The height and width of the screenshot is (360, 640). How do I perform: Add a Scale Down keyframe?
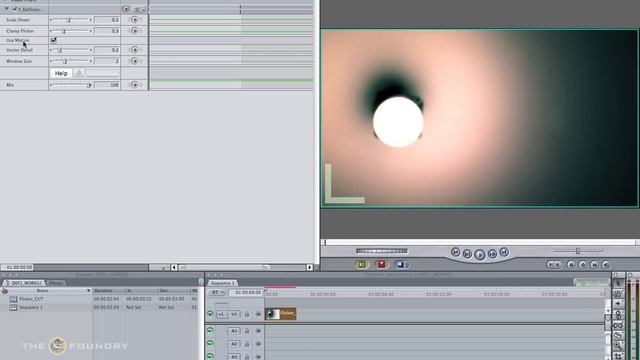point(135,20)
